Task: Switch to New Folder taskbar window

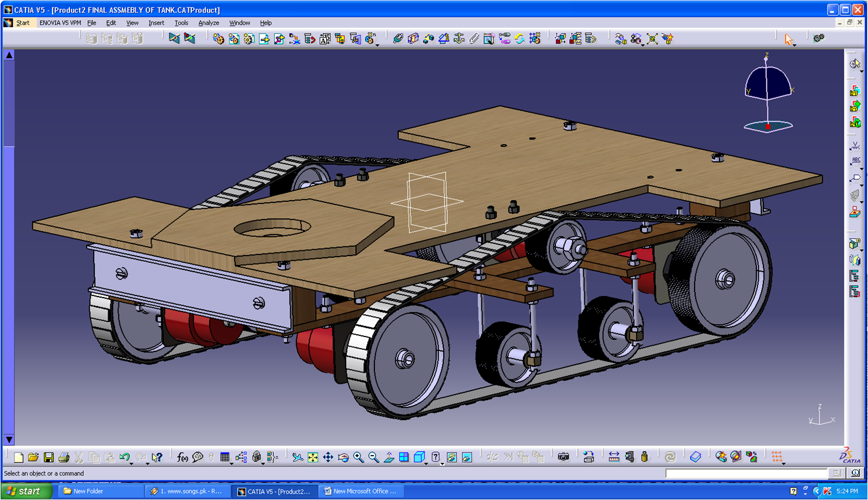Action: tap(101, 491)
